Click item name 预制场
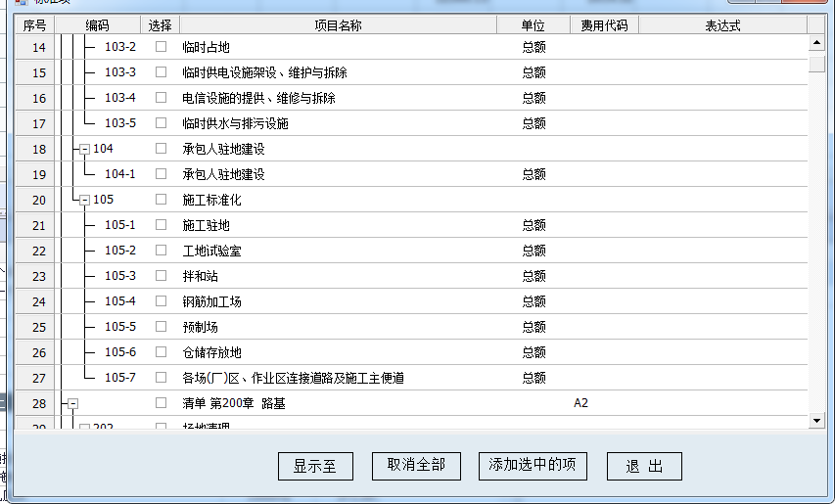 [201, 327]
